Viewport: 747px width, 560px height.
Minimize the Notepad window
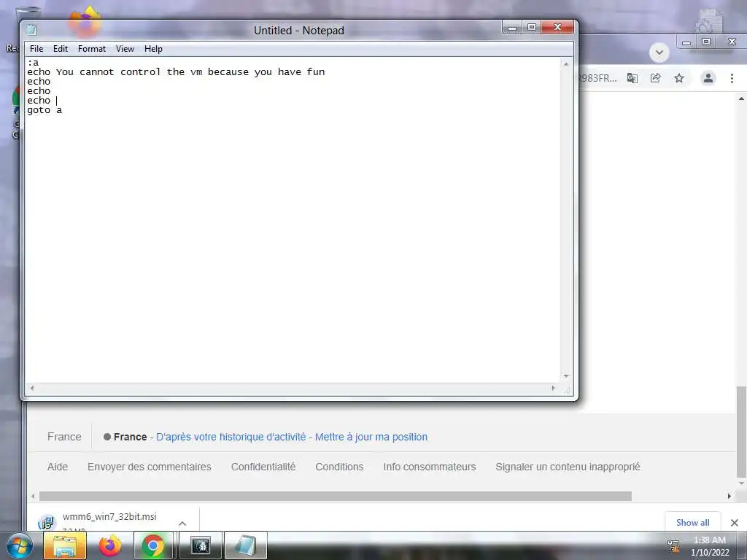(512, 28)
